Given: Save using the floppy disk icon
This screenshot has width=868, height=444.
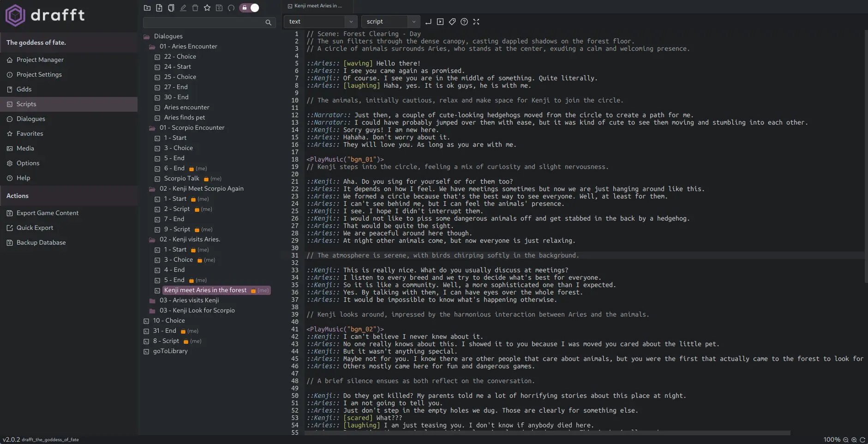Looking at the screenshot, I should point(219,8).
